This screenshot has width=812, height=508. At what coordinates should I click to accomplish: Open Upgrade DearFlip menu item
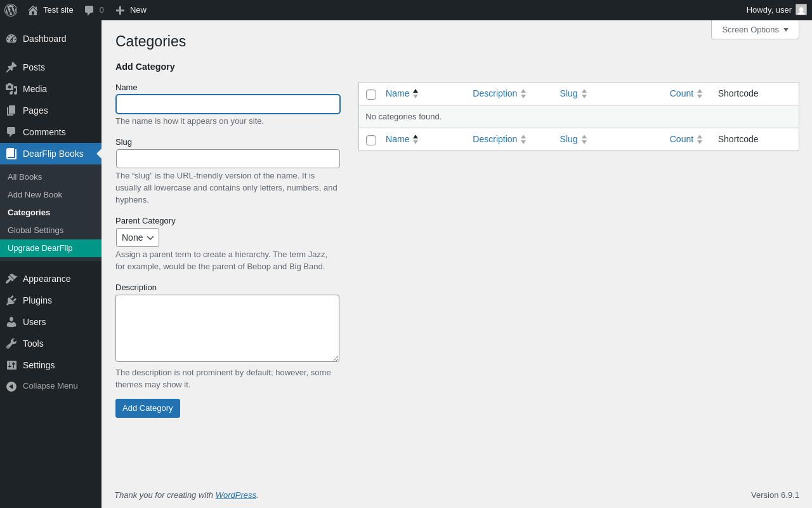[40, 248]
